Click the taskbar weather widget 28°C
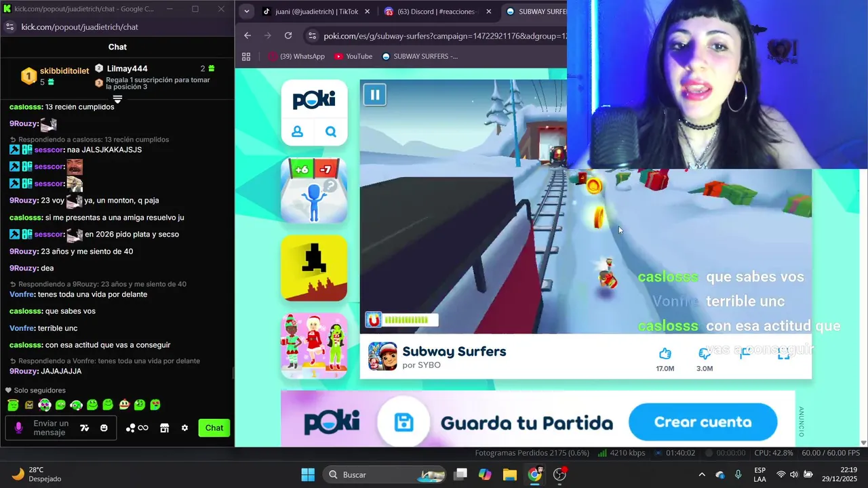The image size is (868, 488). [37, 474]
